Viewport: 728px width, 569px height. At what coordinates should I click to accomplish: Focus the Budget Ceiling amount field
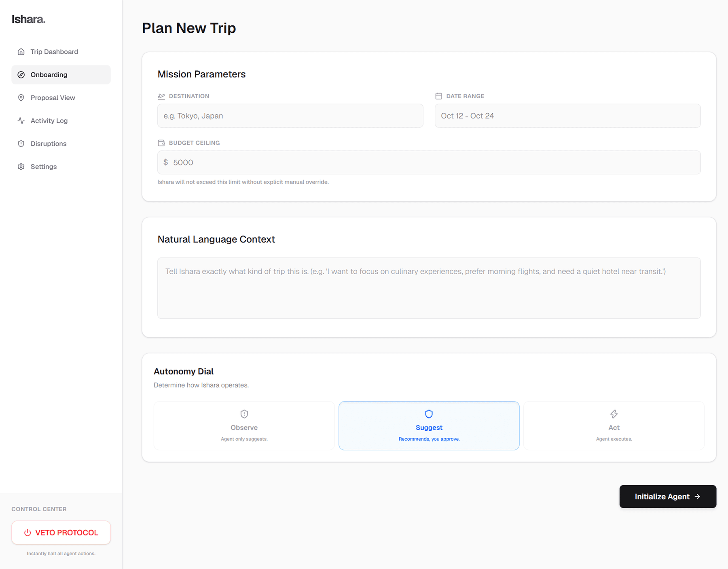429,163
